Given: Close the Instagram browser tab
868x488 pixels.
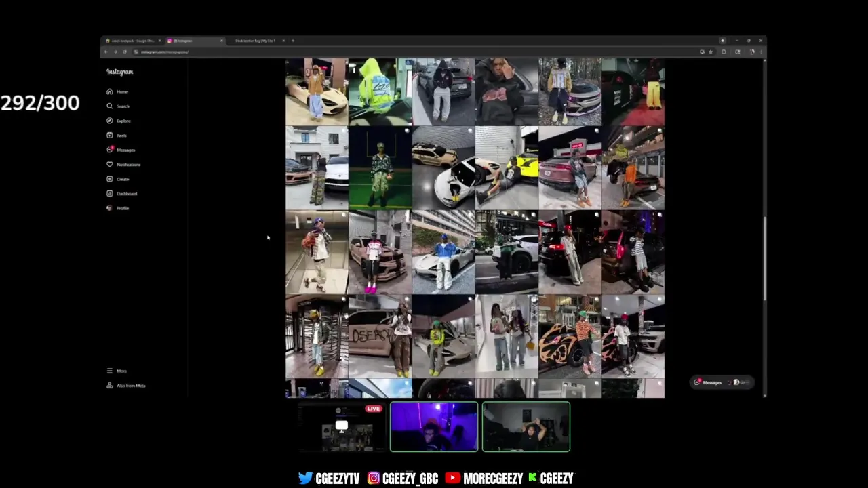Looking at the screenshot, I should pos(221,41).
